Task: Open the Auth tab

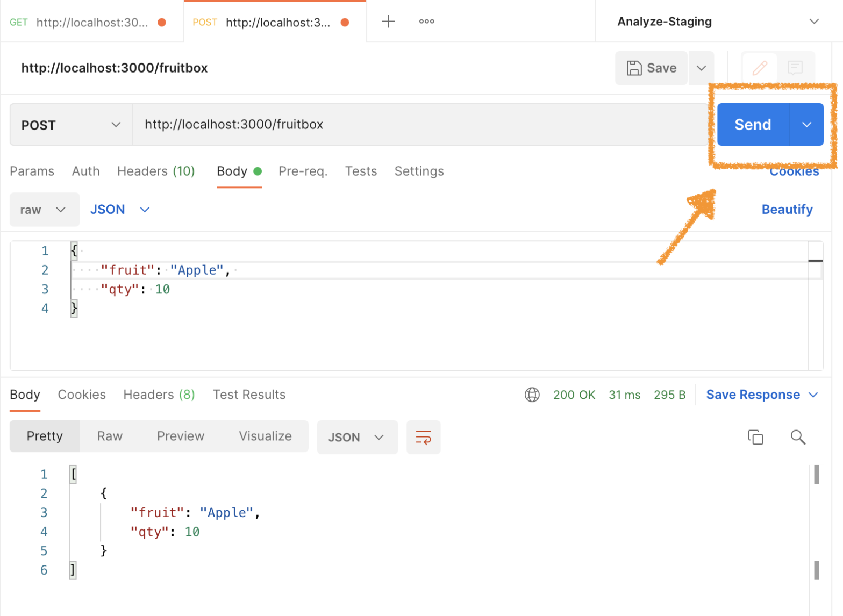Action: (86, 171)
